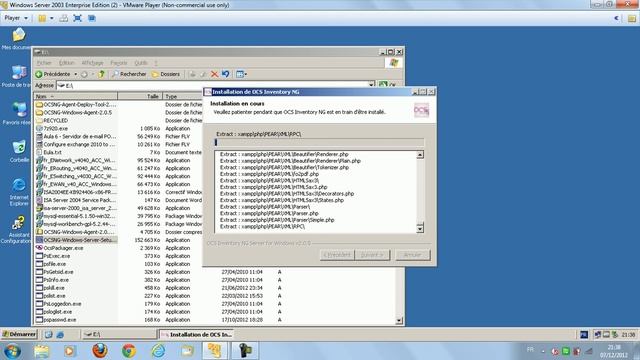Click the red X delete icon in Explorer toolbar
Image resolution: width=640 pixels, height=360 pixels.
[x=214, y=74]
